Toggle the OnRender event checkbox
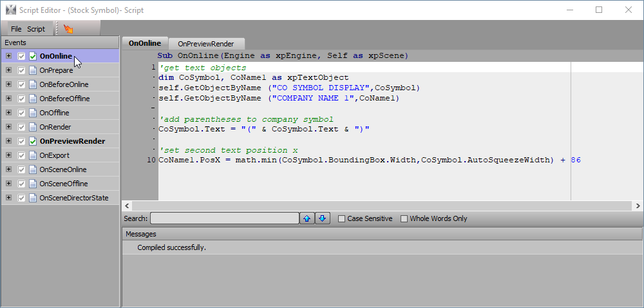The height and width of the screenshot is (308, 644). coord(22,127)
